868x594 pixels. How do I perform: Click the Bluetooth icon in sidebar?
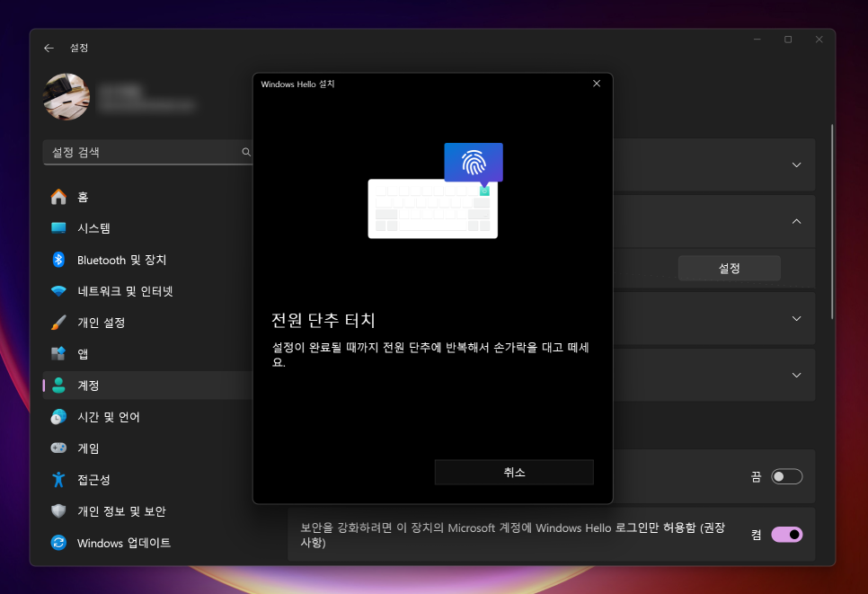[58, 259]
